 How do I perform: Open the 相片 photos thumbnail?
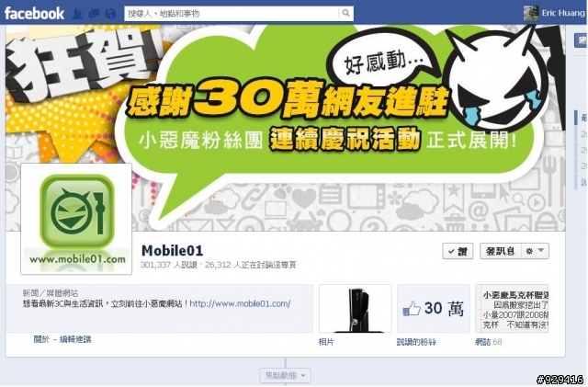pyautogui.click(x=356, y=309)
